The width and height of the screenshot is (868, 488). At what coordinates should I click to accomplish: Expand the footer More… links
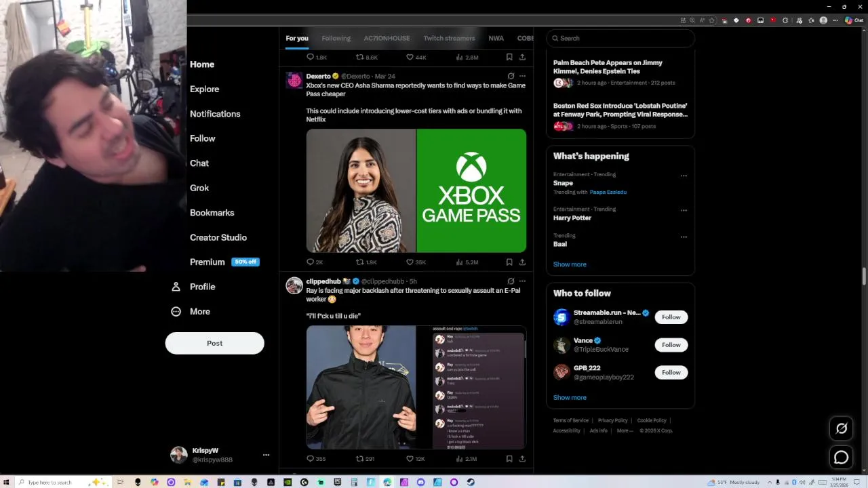pos(625,430)
